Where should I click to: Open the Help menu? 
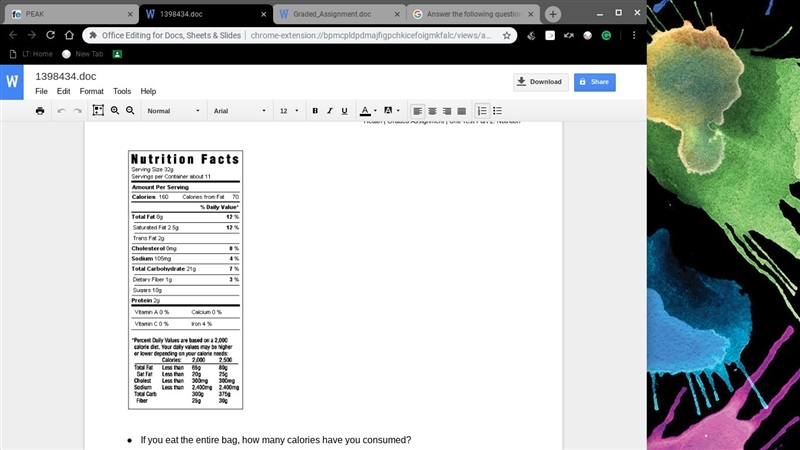pos(148,91)
